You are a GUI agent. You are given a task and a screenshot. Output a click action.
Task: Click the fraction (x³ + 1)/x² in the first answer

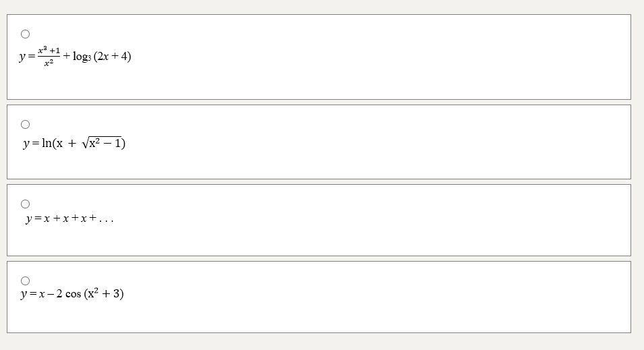(49, 57)
